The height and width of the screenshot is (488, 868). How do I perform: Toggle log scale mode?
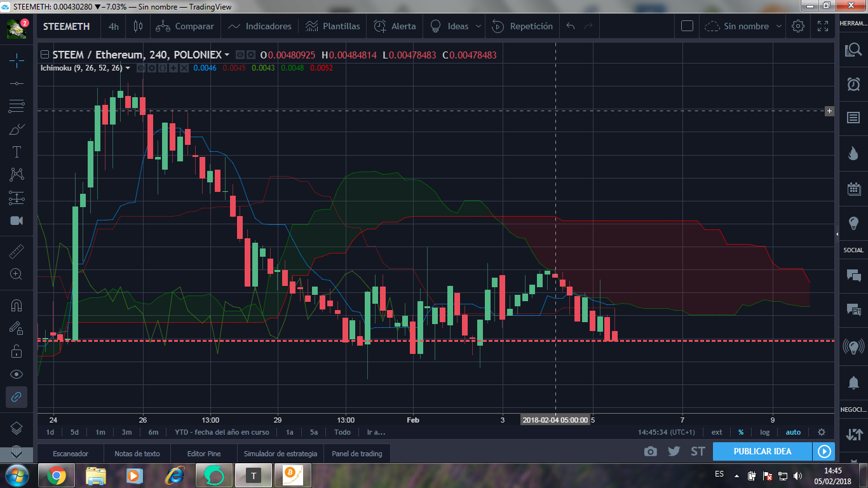pyautogui.click(x=764, y=432)
